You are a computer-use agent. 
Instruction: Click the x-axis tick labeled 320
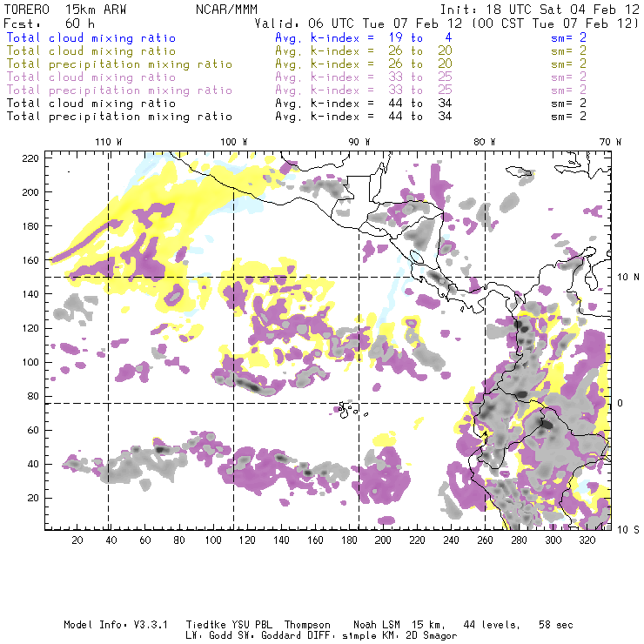tap(587, 540)
